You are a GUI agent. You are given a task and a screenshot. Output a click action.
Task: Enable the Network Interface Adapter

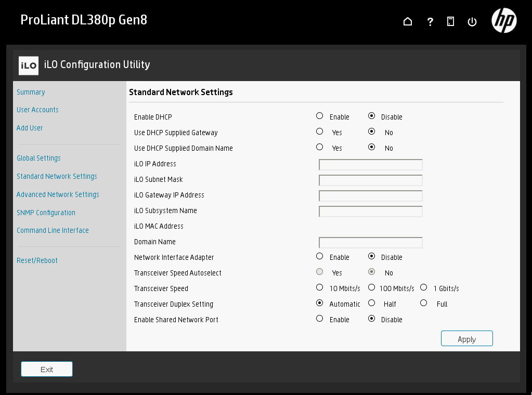(x=319, y=256)
